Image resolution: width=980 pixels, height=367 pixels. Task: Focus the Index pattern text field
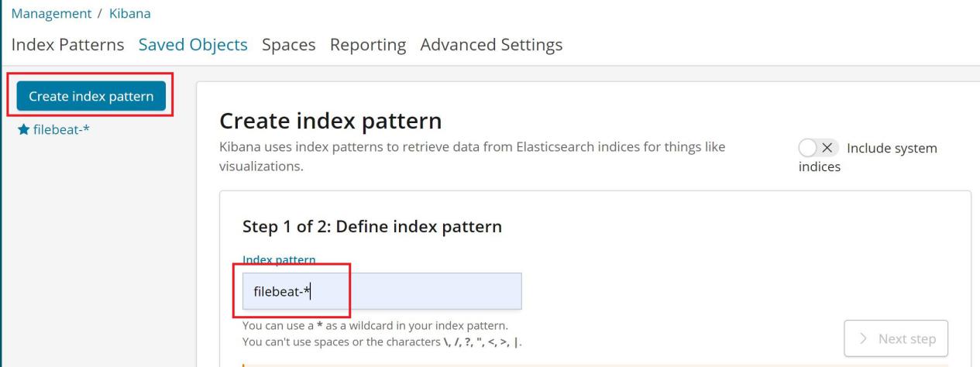click(x=382, y=291)
